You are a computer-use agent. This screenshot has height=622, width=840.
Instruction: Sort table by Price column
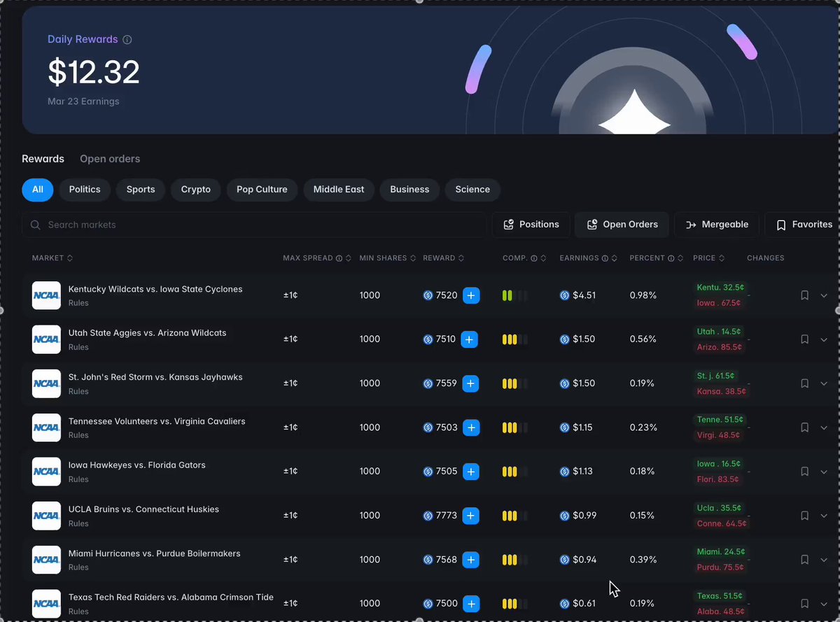click(x=709, y=258)
